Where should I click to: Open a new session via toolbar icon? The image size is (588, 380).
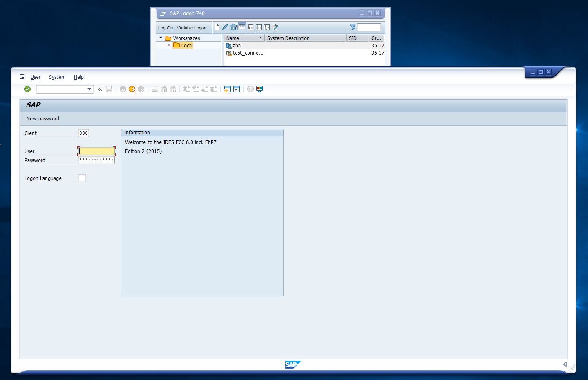tap(228, 89)
